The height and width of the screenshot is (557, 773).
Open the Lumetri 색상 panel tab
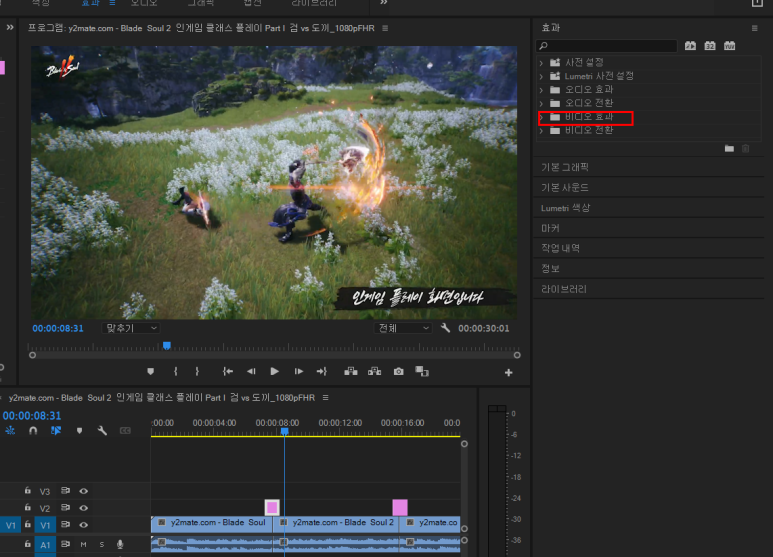(x=565, y=208)
